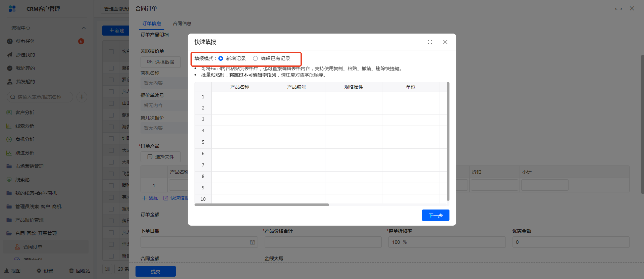Open 抄送我的 in the sidebar
644x279 pixels.
pyautogui.click(x=25, y=55)
